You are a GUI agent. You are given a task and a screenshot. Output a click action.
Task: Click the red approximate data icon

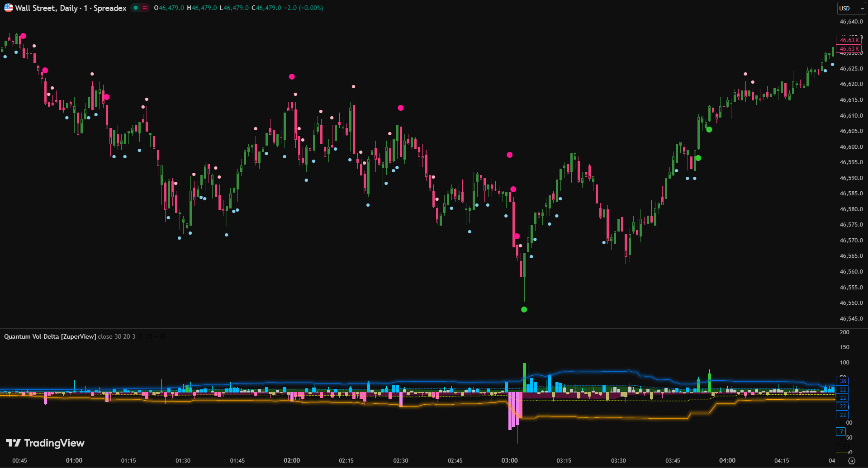(145, 8)
